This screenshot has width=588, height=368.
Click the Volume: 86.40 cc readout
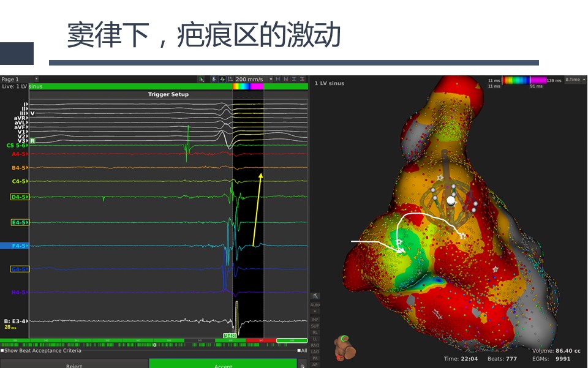tap(556, 351)
